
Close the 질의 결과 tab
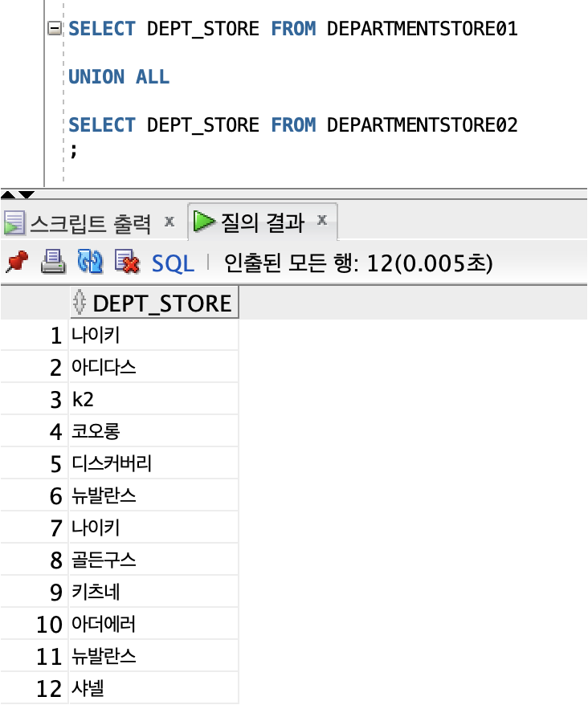pyautogui.click(x=322, y=220)
